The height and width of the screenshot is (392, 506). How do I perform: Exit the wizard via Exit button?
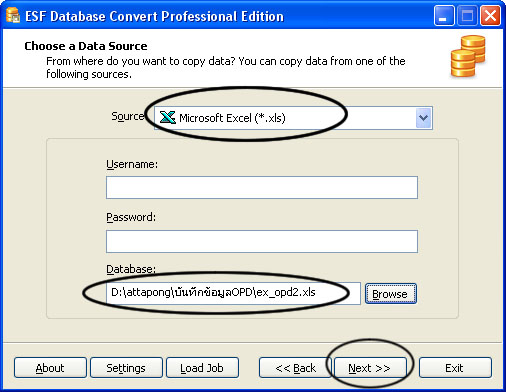click(455, 368)
